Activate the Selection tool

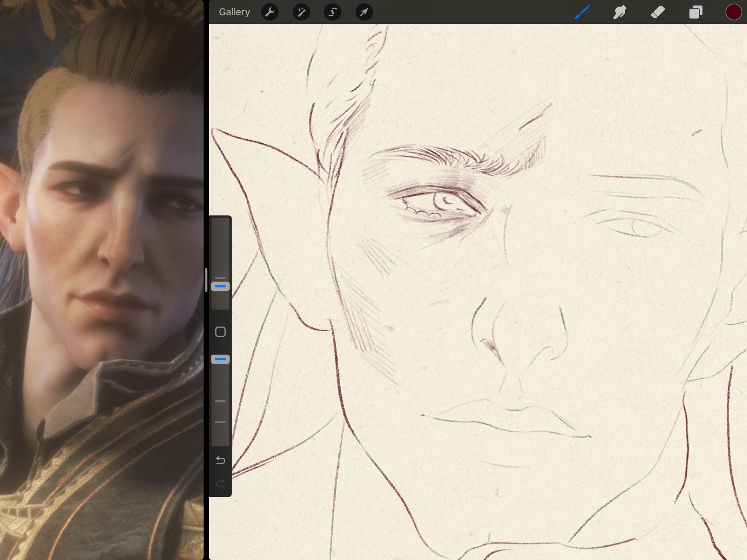(x=332, y=12)
